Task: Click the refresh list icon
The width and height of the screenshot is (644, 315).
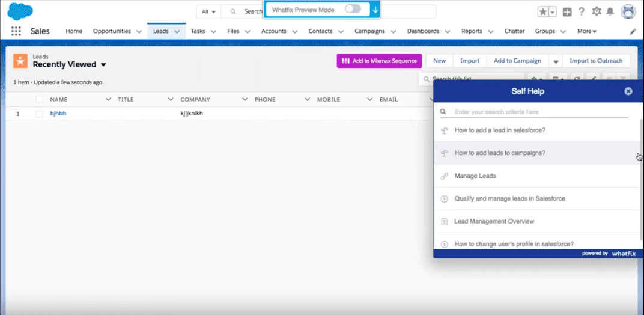Action: coord(577,79)
